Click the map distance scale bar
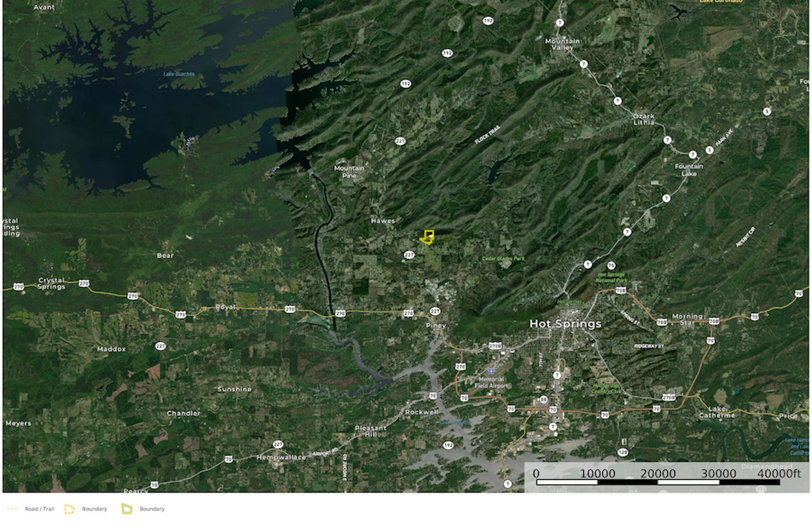The image size is (812, 530). tap(657, 482)
